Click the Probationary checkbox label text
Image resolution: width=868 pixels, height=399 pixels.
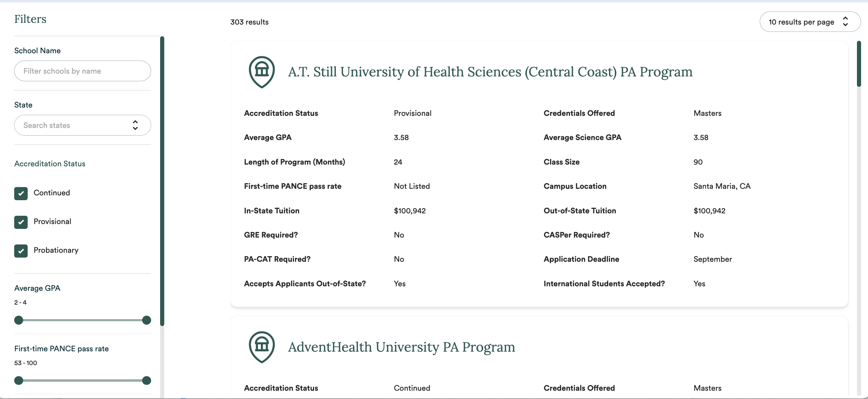(x=56, y=250)
